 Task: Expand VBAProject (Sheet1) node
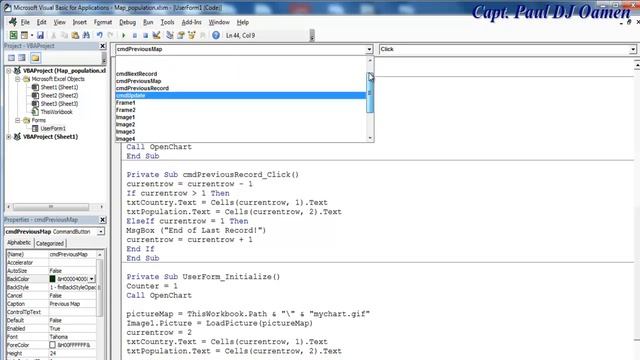coord(9,137)
